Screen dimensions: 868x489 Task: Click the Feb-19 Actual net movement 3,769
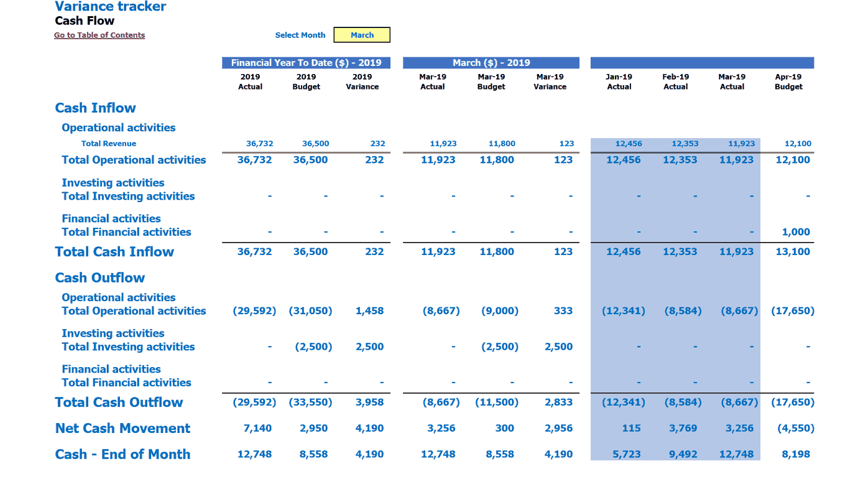click(x=683, y=429)
